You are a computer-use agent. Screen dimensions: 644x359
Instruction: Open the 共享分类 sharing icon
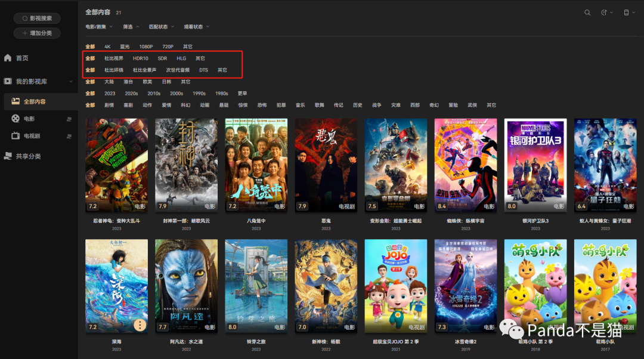(8, 156)
